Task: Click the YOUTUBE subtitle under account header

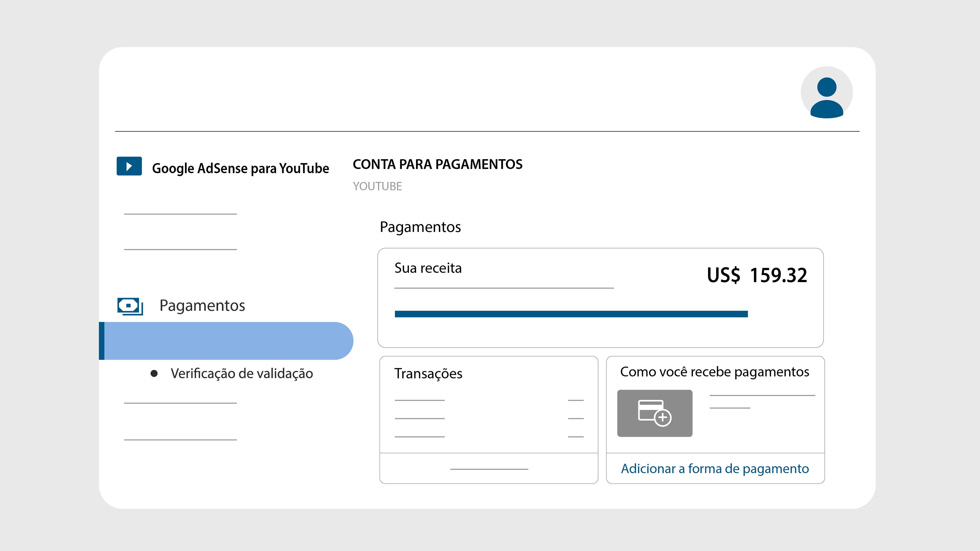Action: pyautogui.click(x=377, y=186)
